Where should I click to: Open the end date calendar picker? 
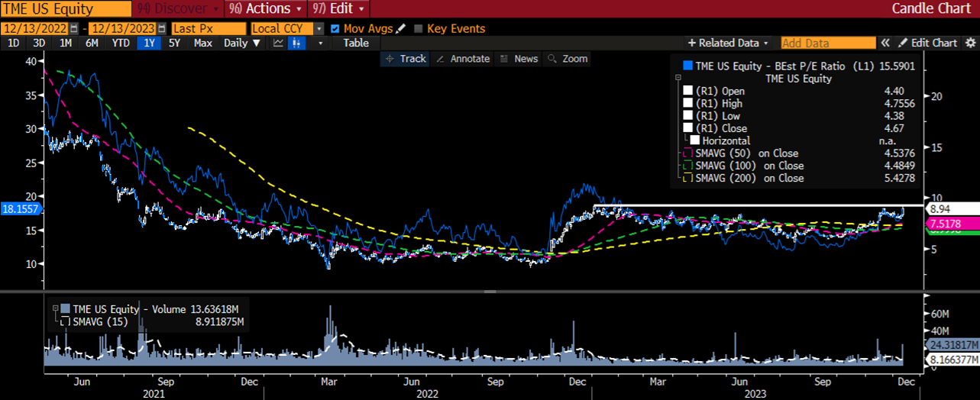(x=162, y=28)
